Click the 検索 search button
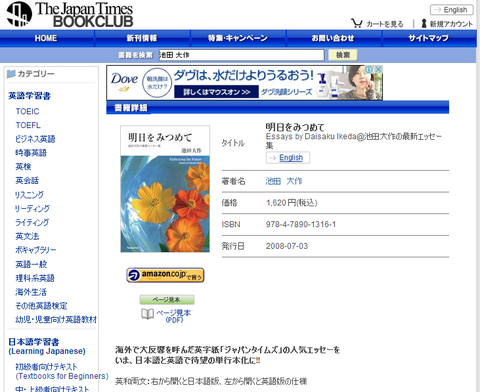Viewport: 480px width, 392px height. point(343,55)
